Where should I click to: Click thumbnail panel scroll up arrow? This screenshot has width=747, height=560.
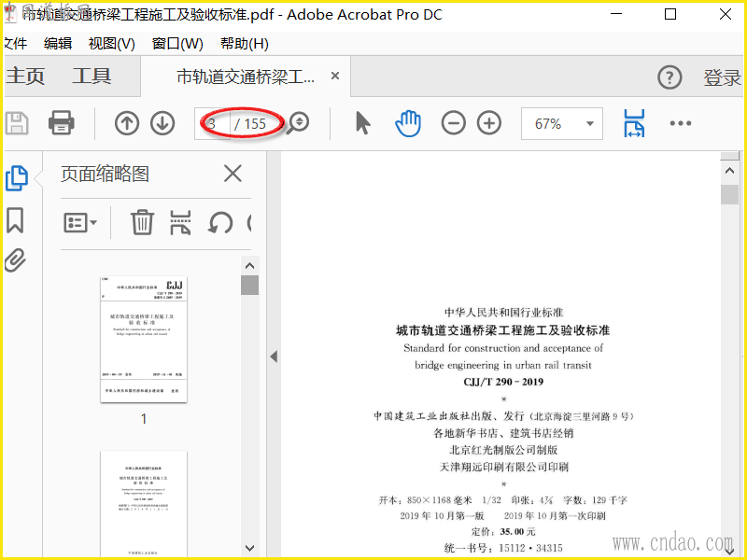(249, 266)
